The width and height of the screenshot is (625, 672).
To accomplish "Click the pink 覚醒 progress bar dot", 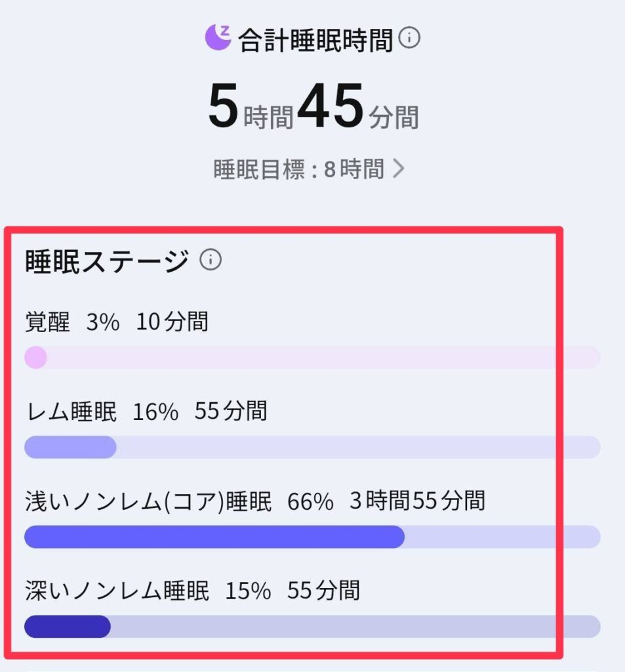I will tap(35, 358).
